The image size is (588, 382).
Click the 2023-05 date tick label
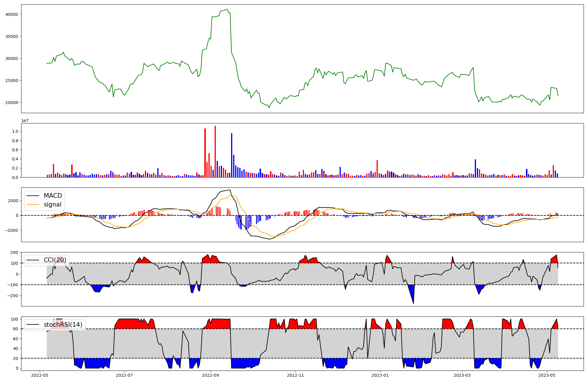click(547, 375)
